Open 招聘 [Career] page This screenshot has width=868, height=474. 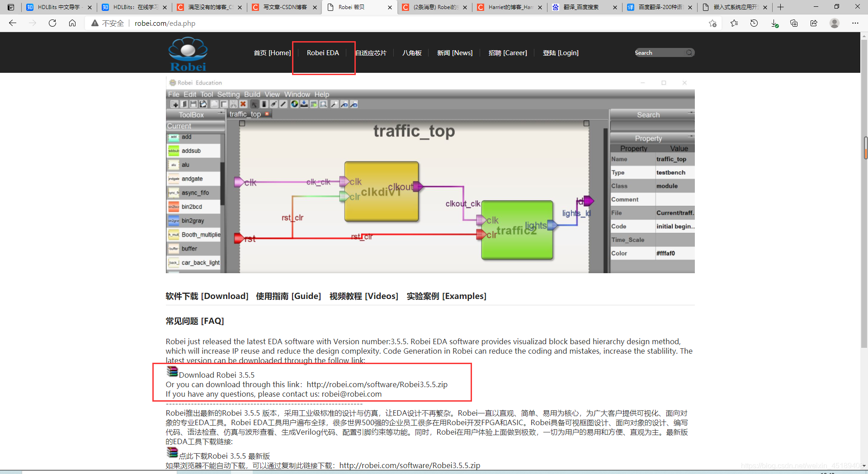(508, 53)
